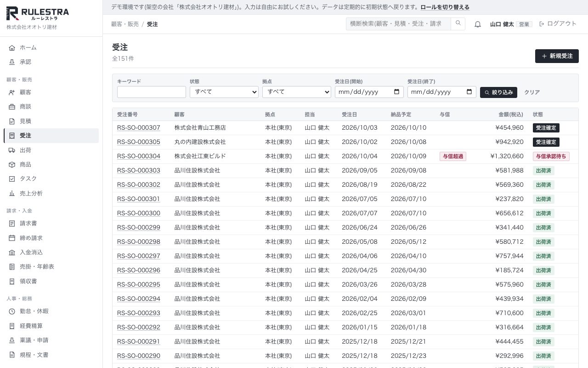Click the 新規受注 button
The image size is (588, 368).
coord(557,56)
